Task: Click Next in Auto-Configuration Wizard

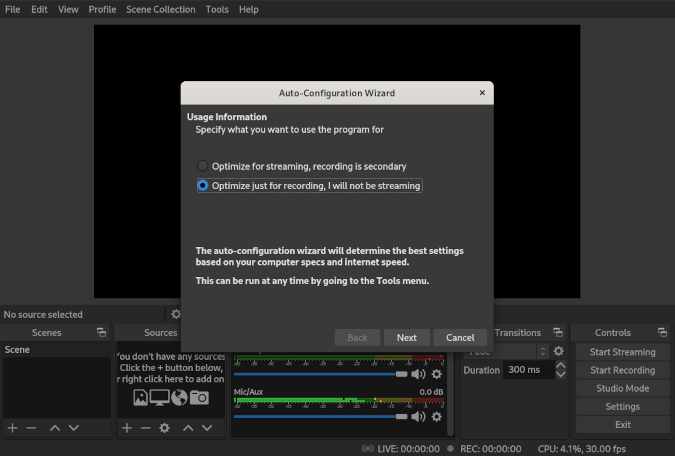Action: coord(406,337)
